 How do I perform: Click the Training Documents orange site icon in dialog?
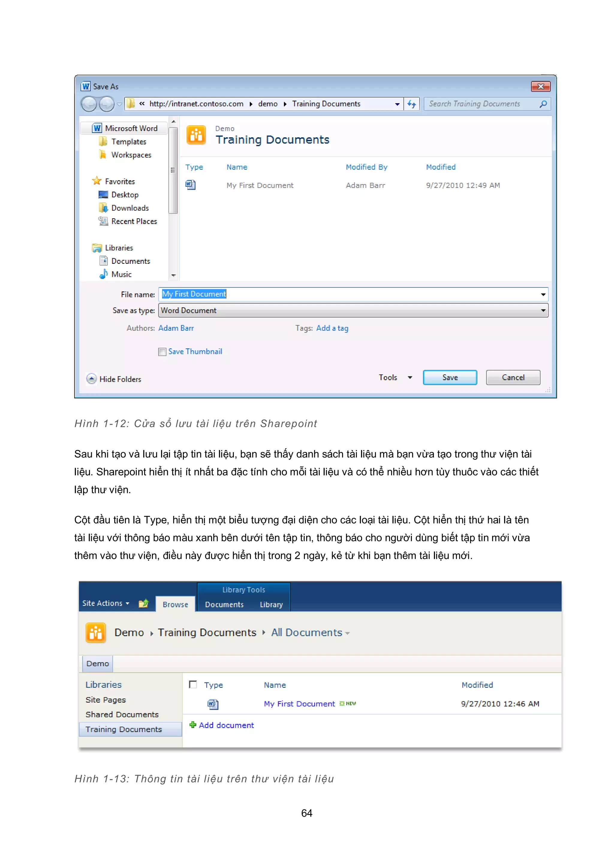(196, 135)
